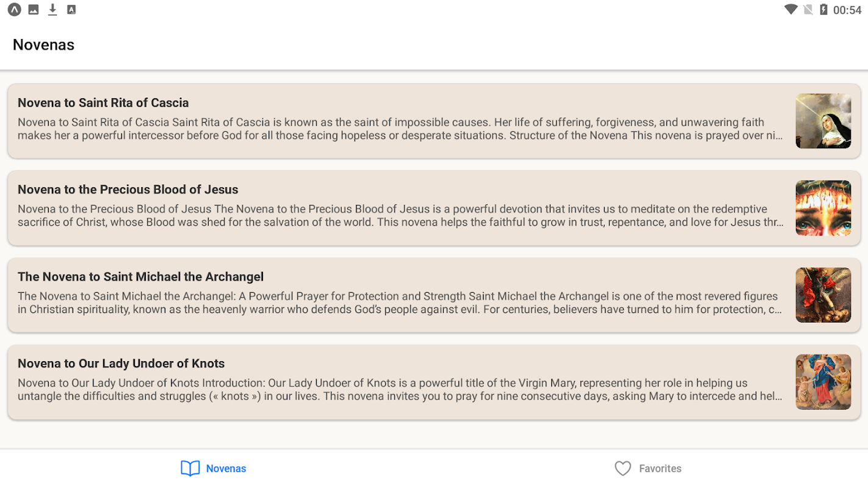Tap the battery charging icon

(823, 10)
